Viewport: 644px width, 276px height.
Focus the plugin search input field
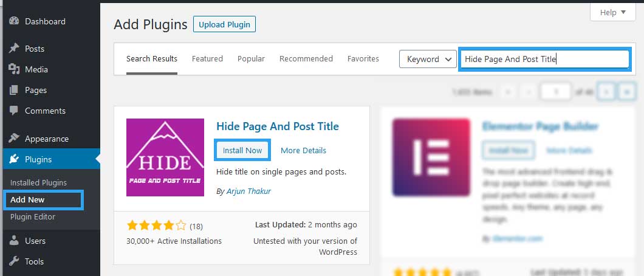point(544,59)
